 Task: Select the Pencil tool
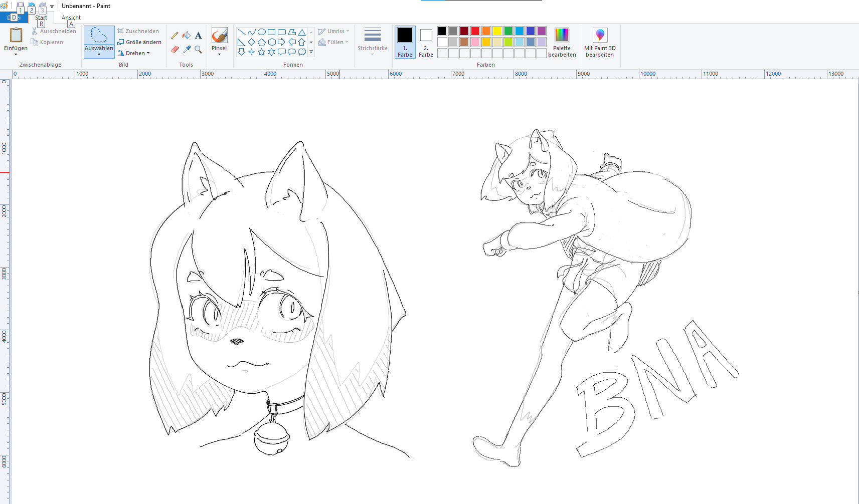click(175, 36)
